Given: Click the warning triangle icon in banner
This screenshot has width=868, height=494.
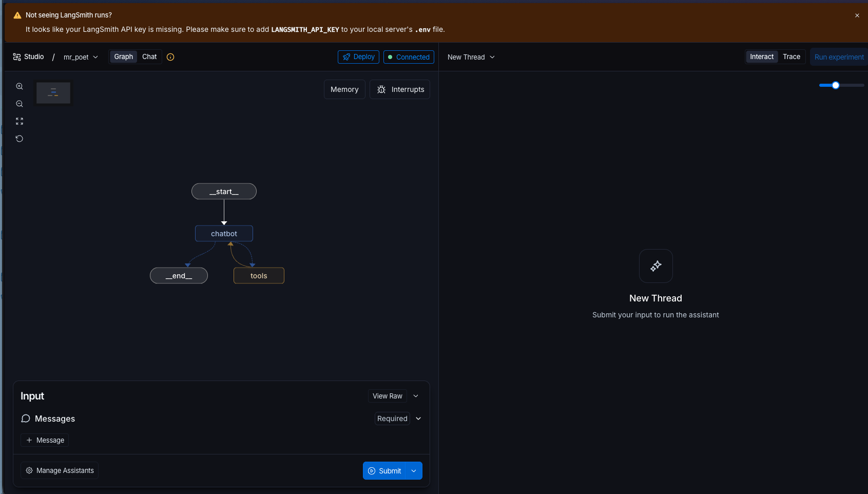Looking at the screenshot, I should click(17, 15).
